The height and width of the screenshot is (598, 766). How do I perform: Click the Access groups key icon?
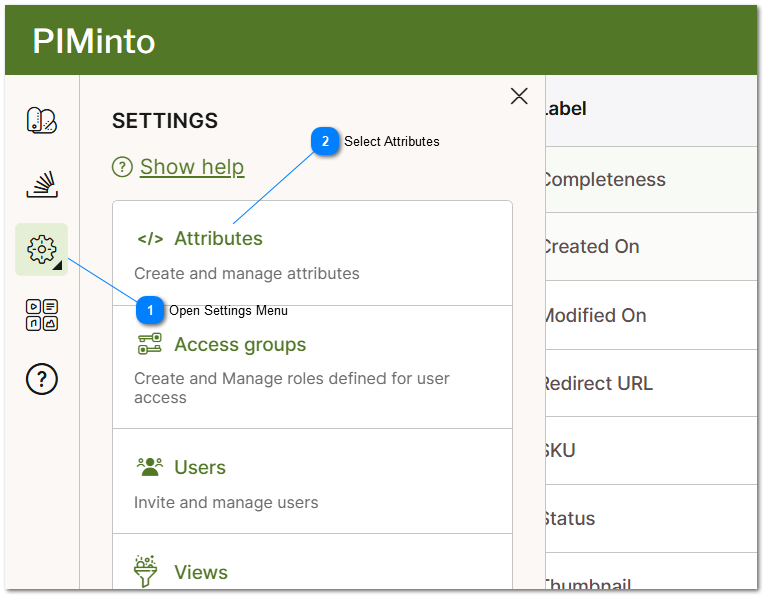pyautogui.click(x=149, y=343)
